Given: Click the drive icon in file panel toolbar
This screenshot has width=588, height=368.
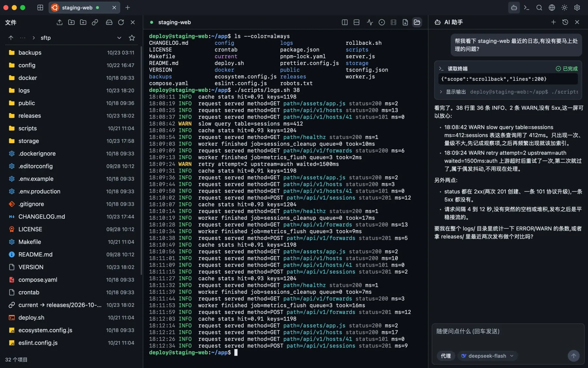Looking at the screenshot, I should point(109,22).
